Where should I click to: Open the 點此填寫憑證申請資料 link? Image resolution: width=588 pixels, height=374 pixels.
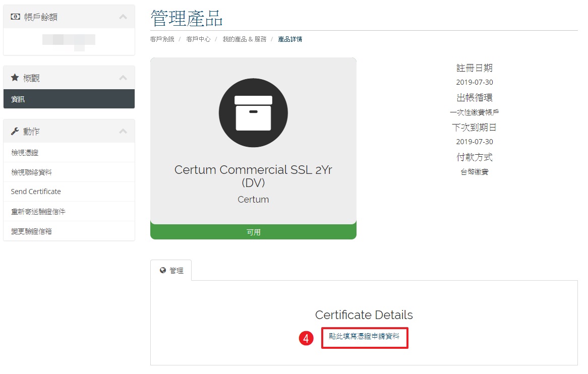[x=364, y=336]
